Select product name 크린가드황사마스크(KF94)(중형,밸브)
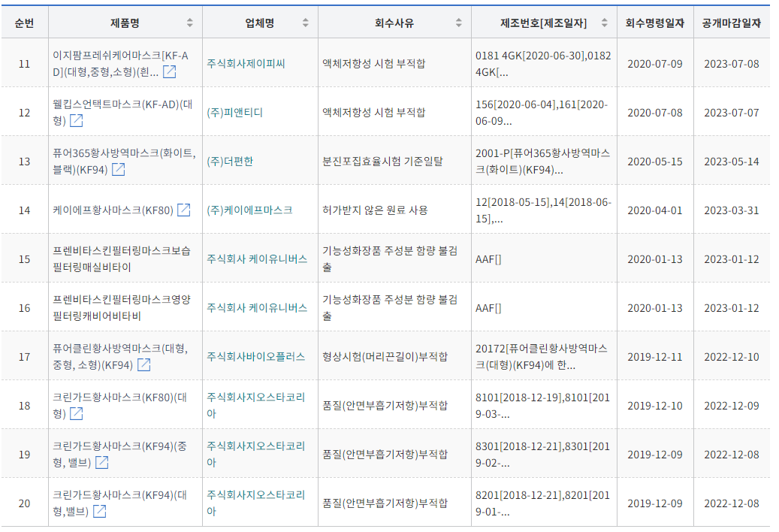The height and width of the screenshot is (532, 779). pos(119,454)
